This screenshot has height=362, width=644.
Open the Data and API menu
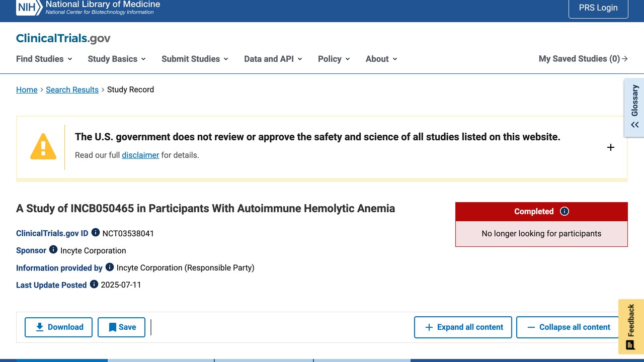(x=273, y=59)
